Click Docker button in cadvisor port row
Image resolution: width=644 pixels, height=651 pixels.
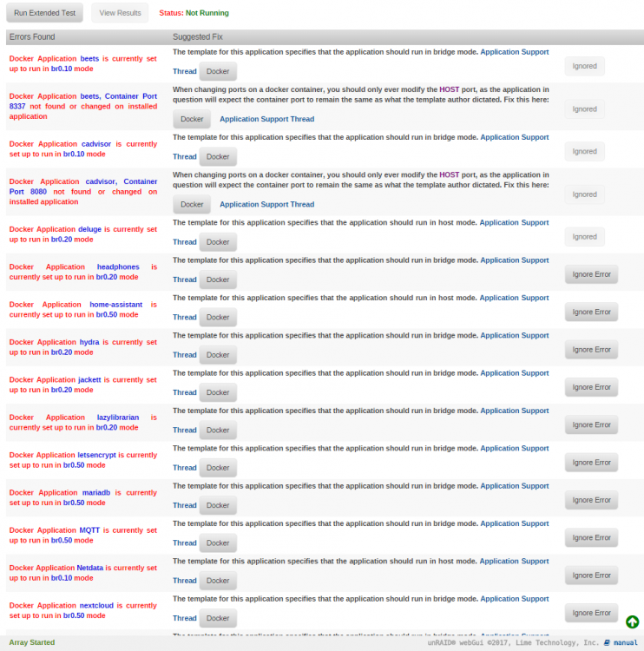click(x=192, y=205)
